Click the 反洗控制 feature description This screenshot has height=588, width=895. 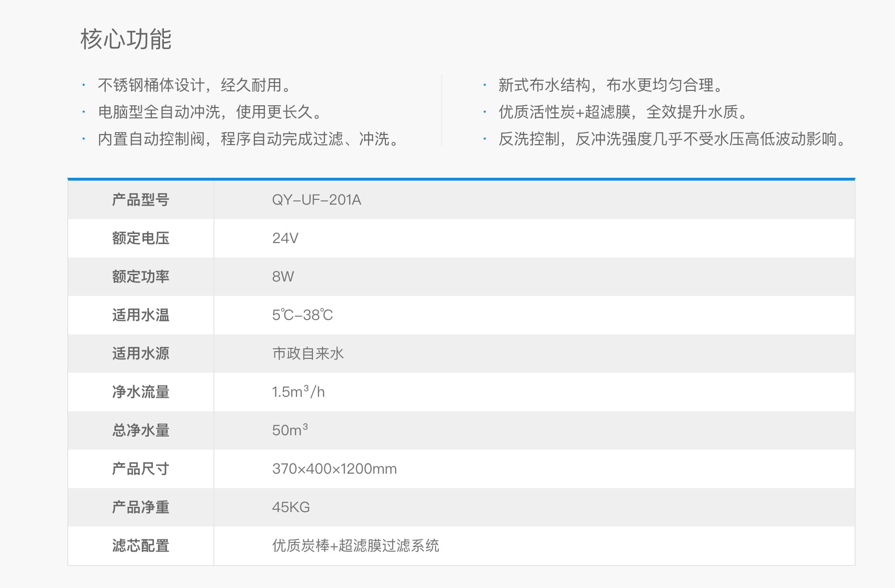[672, 139]
